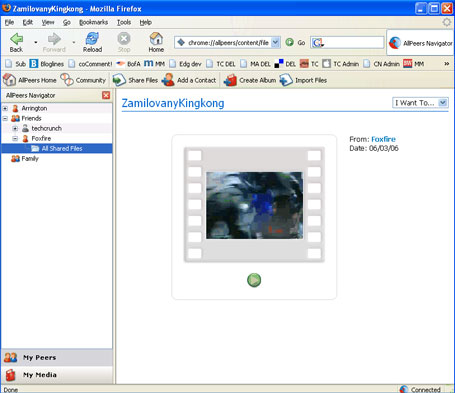Play the ZamilovanyKingkong video
The width and height of the screenshot is (455, 393).
[x=254, y=280]
